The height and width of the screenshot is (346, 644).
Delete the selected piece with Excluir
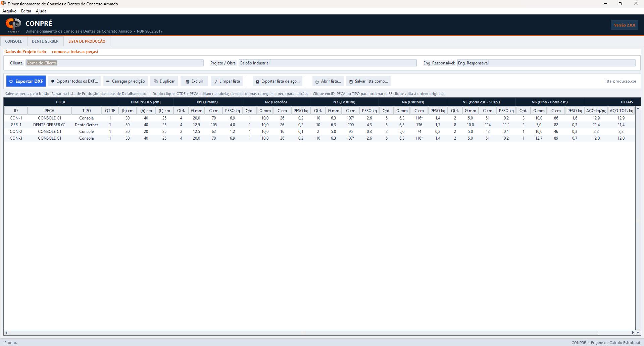click(194, 81)
